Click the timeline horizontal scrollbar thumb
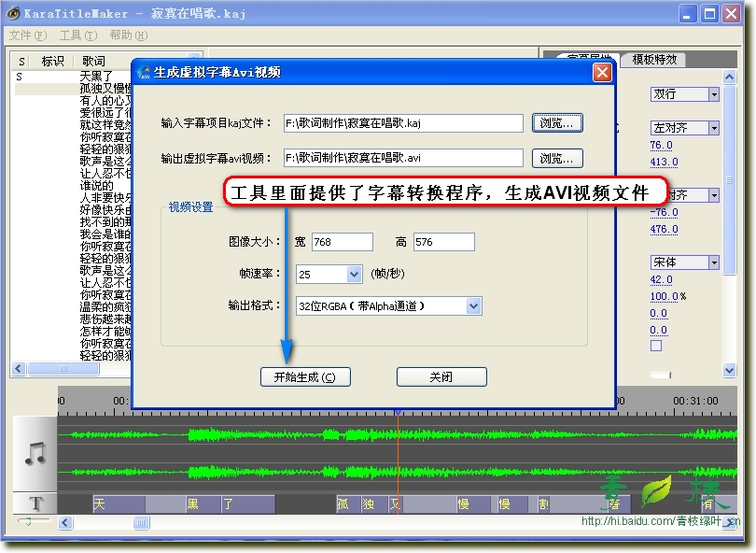756x553 pixels. [x=141, y=522]
